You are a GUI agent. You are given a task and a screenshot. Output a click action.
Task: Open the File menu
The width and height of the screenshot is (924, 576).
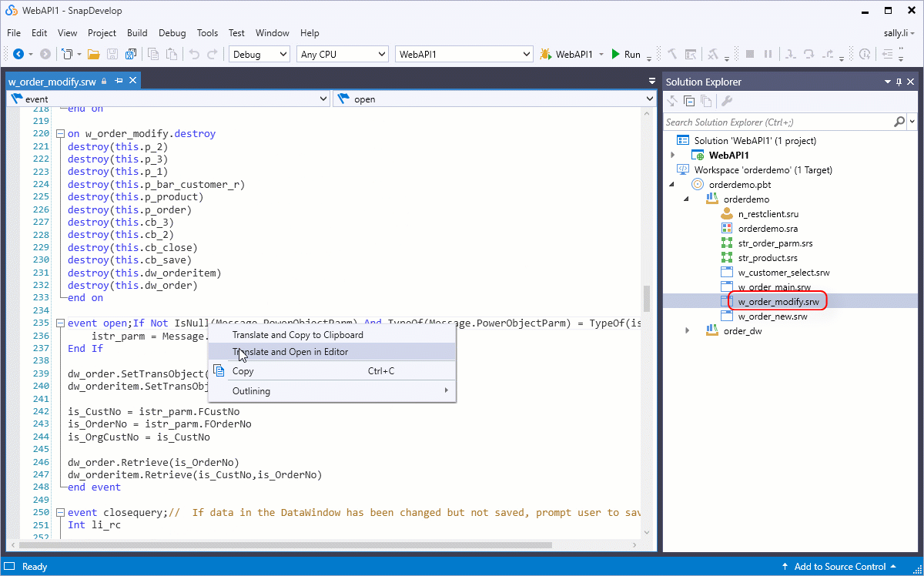[14, 33]
